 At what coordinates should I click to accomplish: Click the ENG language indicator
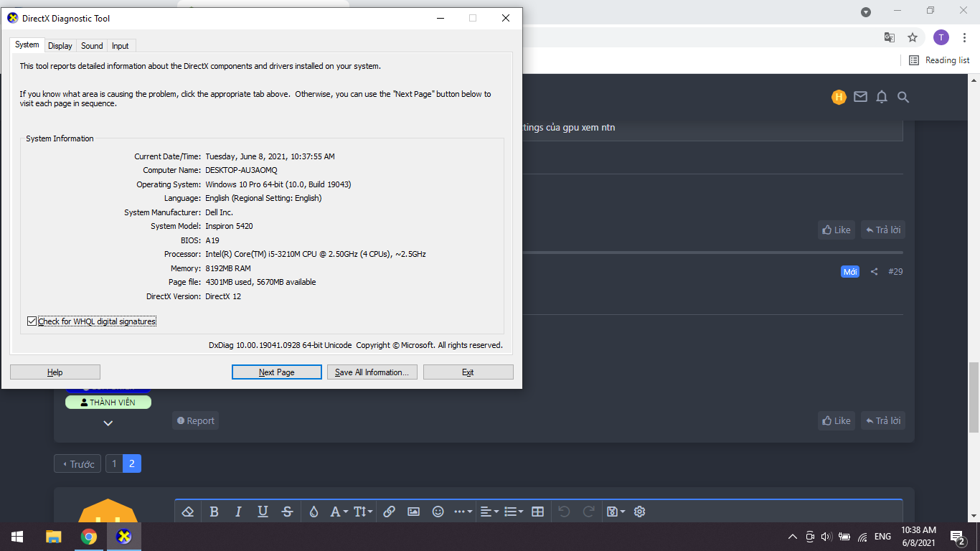point(882,537)
